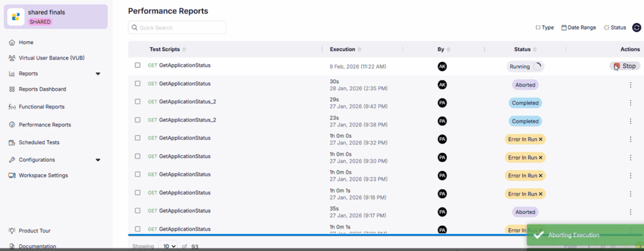Click AK avatar on the 2:35 PM run
Image resolution: width=644 pixels, height=251 pixels.
442,85
